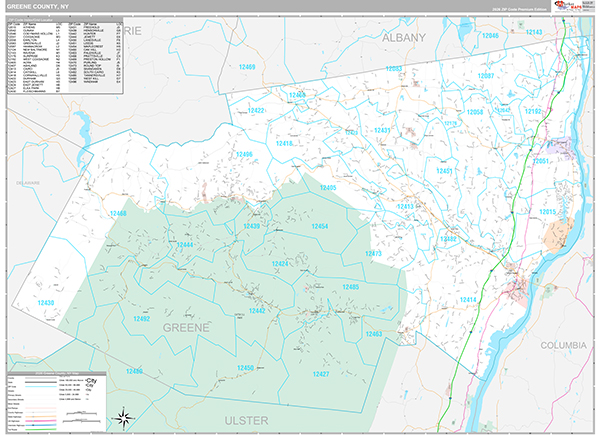
Task: Click ZIP code label 12413
Action: 405,207
